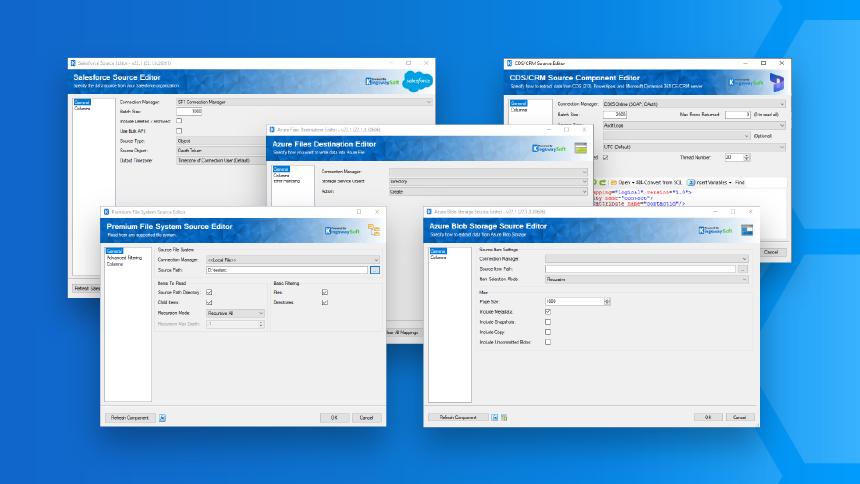Select Columns page in Azure Files Destination Editor
Viewport: 860px width, 484px height.
281,176
